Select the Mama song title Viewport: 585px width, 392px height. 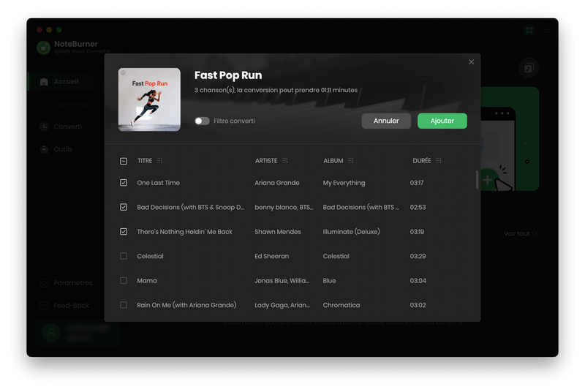pyautogui.click(x=147, y=281)
